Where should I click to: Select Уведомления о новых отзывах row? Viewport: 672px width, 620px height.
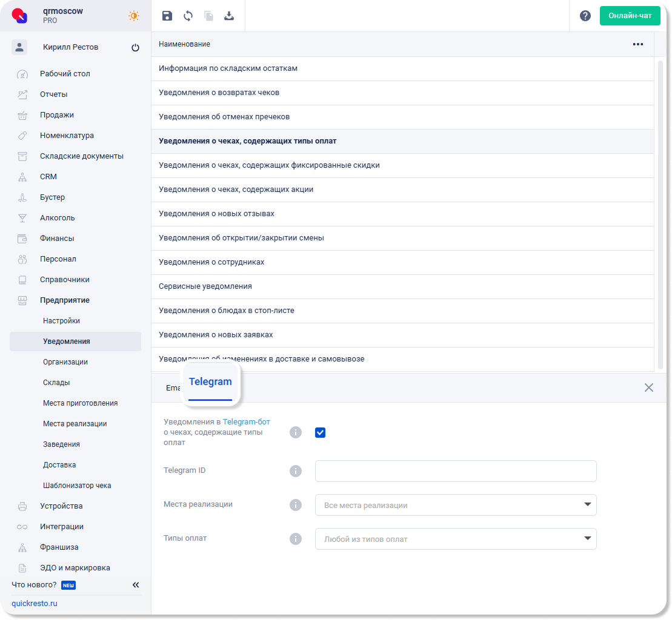click(x=216, y=214)
